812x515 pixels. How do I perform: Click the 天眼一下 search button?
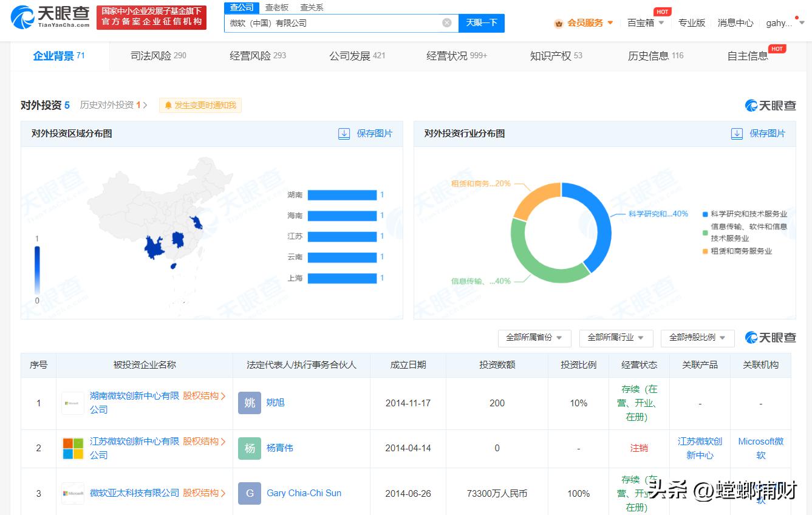coord(481,22)
